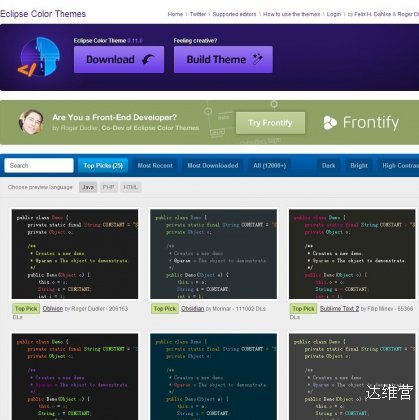Click the Login link
419x420 pixels.
(334, 14)
